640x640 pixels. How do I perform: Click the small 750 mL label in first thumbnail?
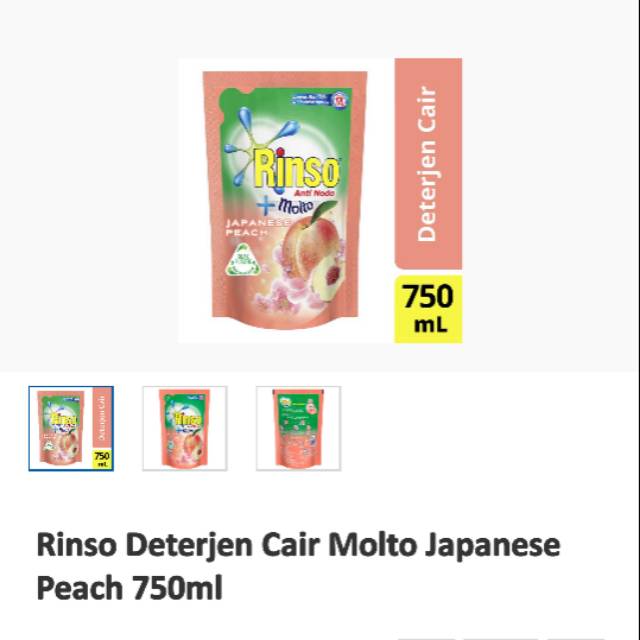click(102, 459)
